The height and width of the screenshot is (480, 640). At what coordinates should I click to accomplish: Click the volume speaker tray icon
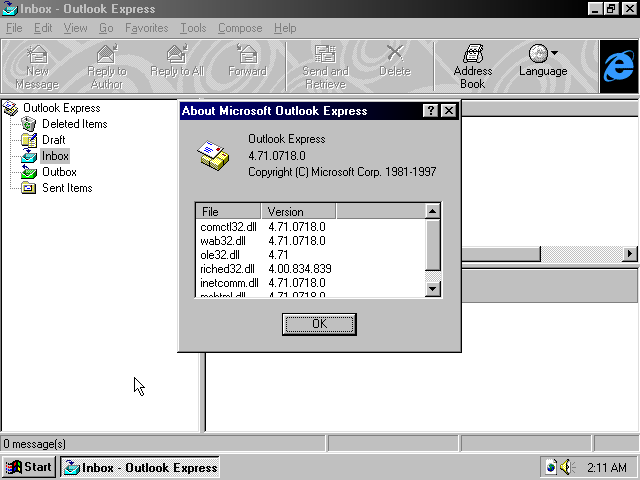coord(567,467)
